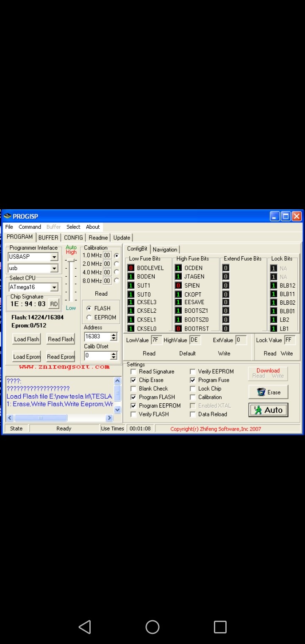Click the Load Flash button
This screenshot has width=305, height=644.
(26, 339)
